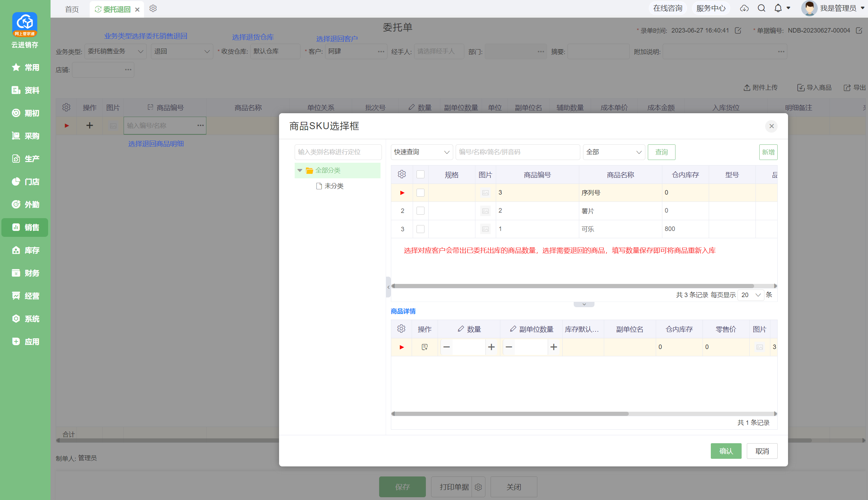Click the 输入类别名称进行定位 category search field
The width and height of the screenshot is (868, 500).
click(338, 152)
